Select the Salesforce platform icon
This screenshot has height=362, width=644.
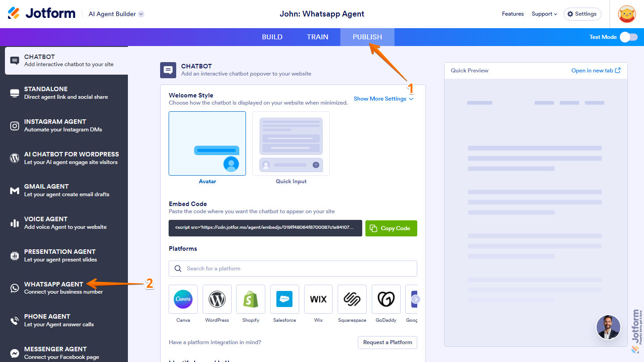point(284,299)
